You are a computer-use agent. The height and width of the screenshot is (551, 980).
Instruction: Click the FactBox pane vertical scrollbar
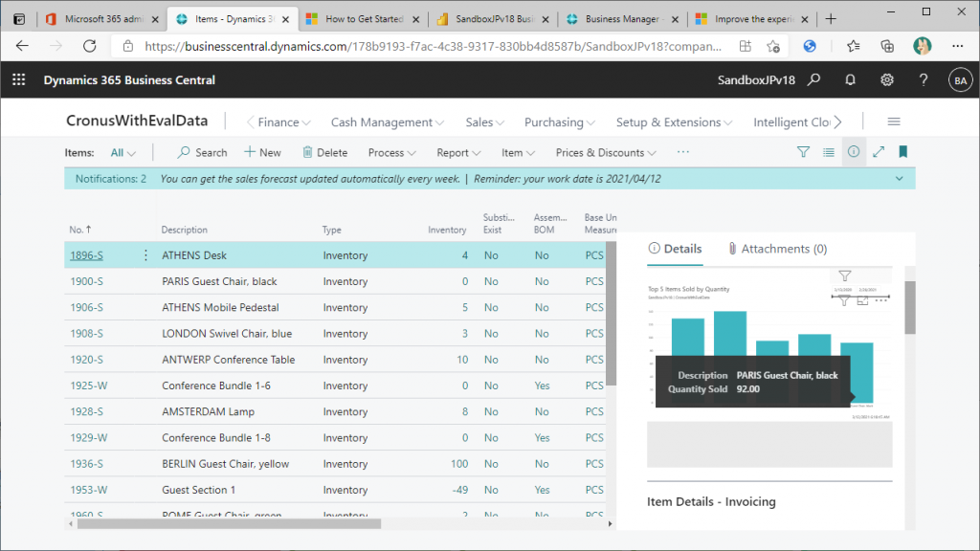(910, 307)
